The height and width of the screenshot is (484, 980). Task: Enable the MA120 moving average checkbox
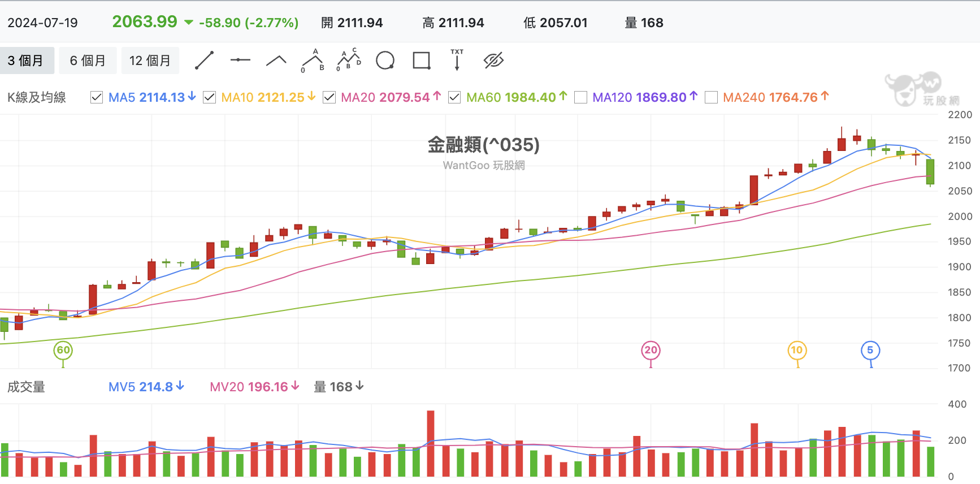click(x=580, y=97)
